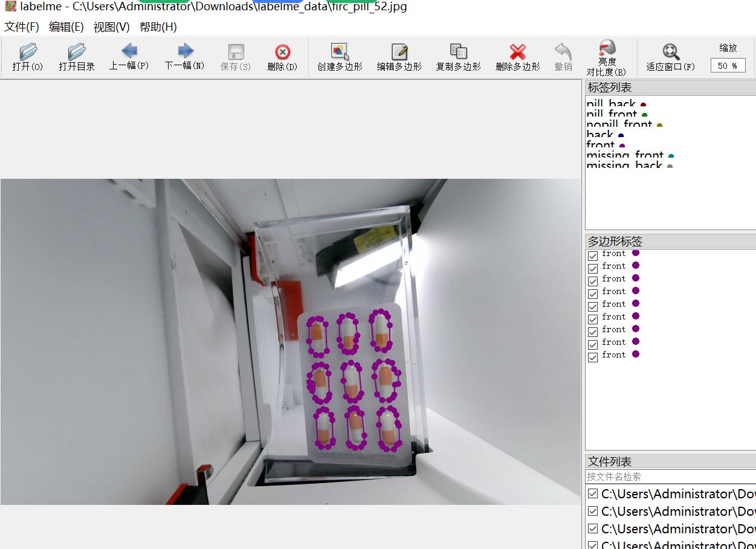This screenshot has width=756, height=549.
Task: Toggle the last front polygon checkbox
Action: pos(593,356)
